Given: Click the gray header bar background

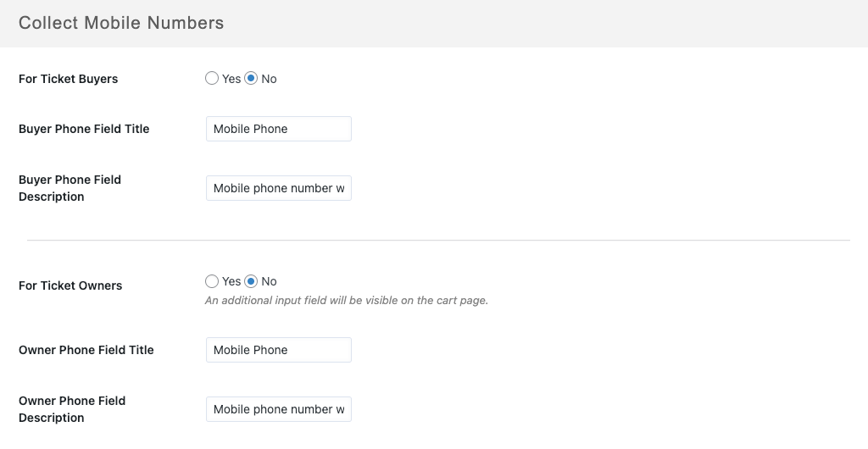Looking at the screenshot, I should coord(551,23).
